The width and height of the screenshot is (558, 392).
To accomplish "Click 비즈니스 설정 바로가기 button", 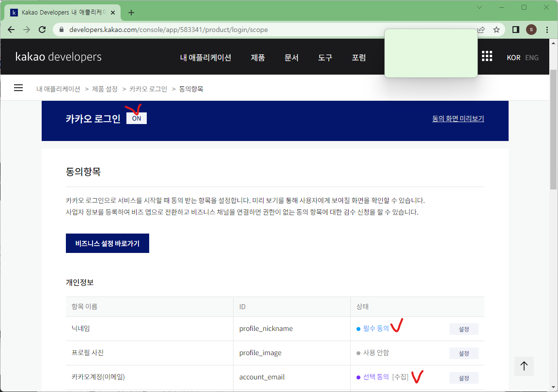I will (x=108, y=243).
